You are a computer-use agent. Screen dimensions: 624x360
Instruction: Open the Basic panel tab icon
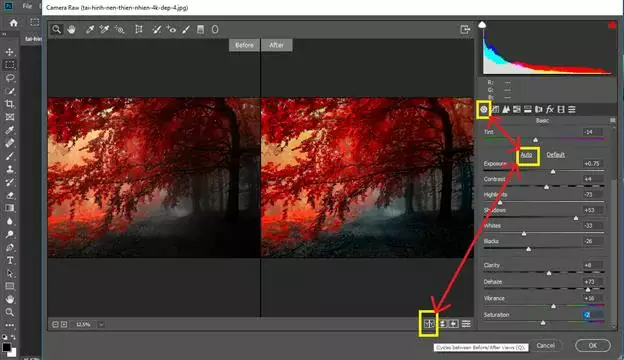tap(484, 109)
